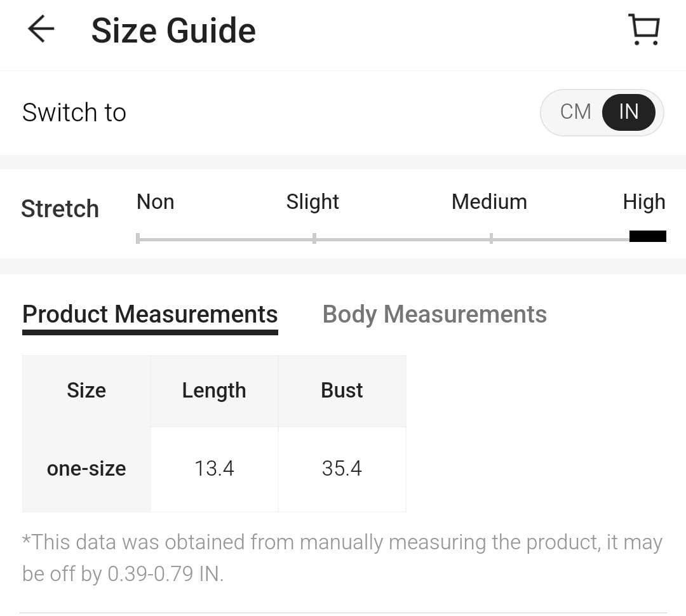Open the shopping cart icon

tap(644, 30)
